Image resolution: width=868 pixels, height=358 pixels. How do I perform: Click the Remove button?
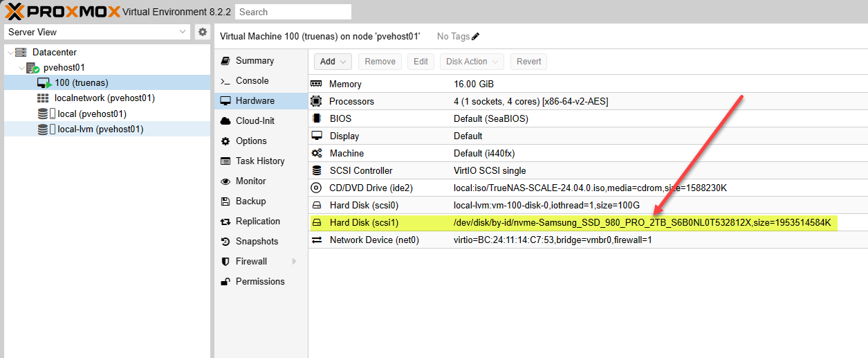click(380, 62)
